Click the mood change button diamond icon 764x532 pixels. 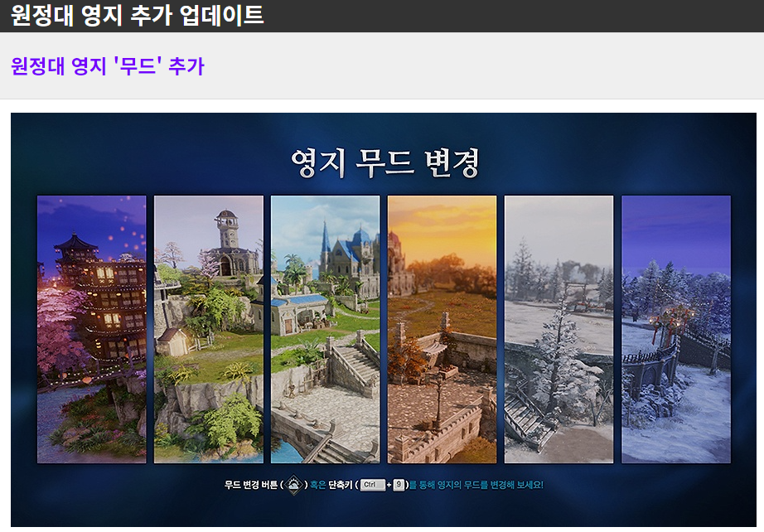tap(294, 485)
